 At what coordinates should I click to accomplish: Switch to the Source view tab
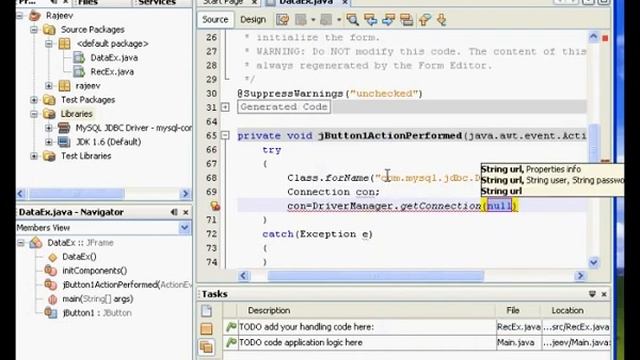pos(215,20)
